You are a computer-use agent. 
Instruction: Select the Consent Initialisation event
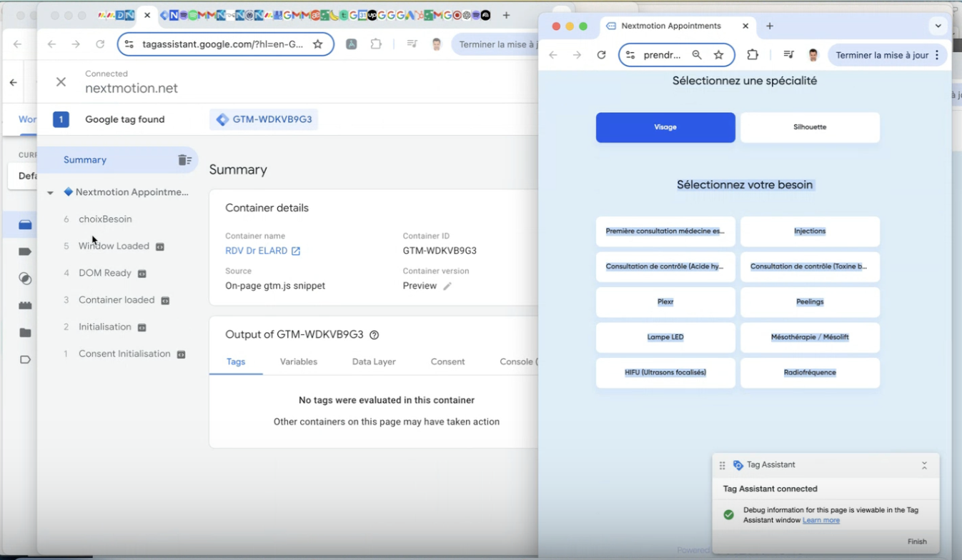124,354
